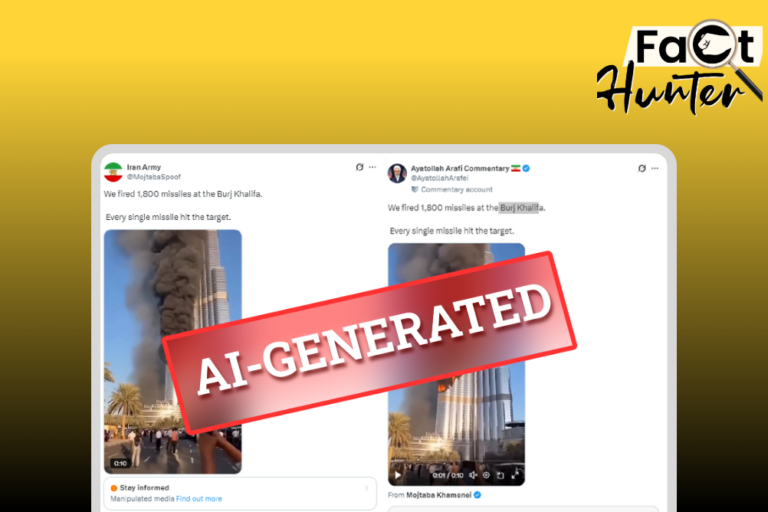Image resolution: width=768 pixels, height=512 pixels.
Task: Click the Fact Hunter logo
Action: coord(680,68)
